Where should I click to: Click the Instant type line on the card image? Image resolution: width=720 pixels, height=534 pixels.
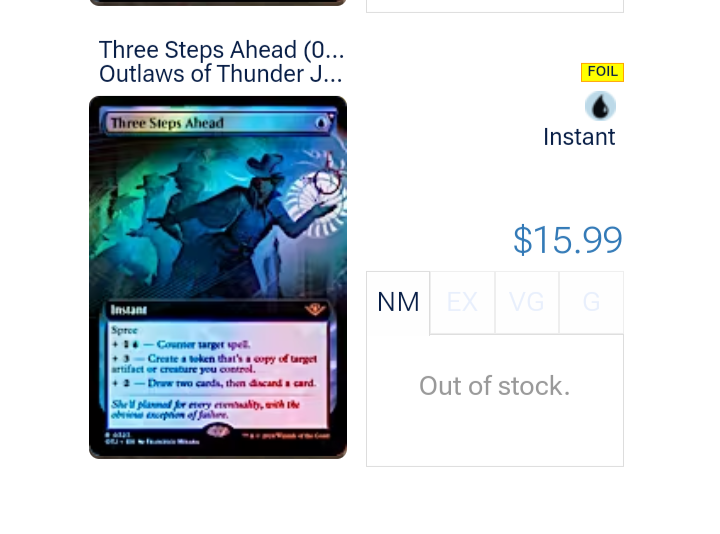(218, 309)
